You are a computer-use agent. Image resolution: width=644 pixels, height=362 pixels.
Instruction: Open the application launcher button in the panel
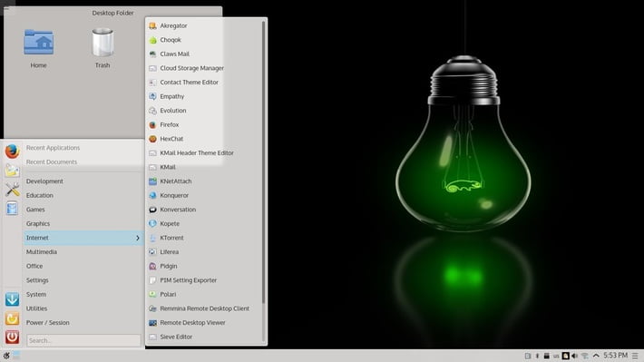(x=5, y=356)
